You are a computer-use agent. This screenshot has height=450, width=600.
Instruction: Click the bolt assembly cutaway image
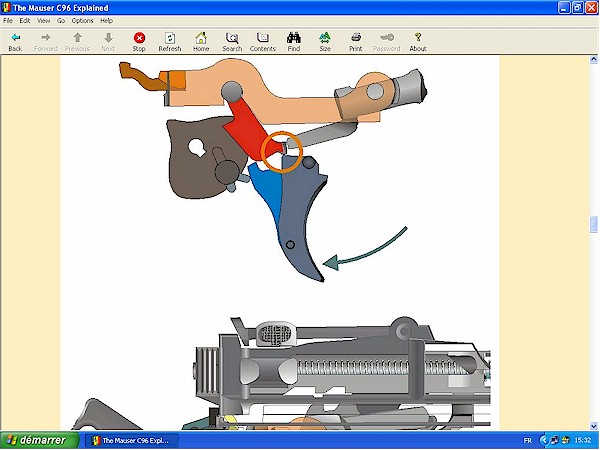280,373
